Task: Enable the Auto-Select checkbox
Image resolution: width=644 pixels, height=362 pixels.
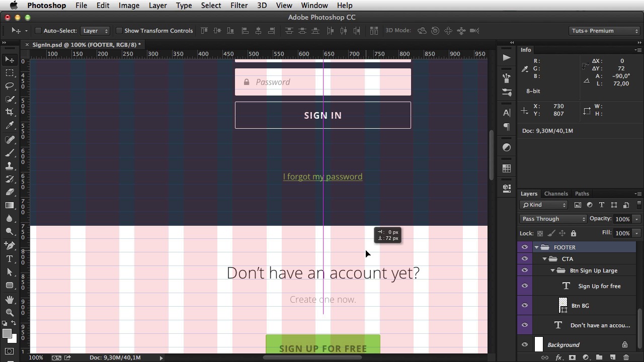Action: click(38, 31)
